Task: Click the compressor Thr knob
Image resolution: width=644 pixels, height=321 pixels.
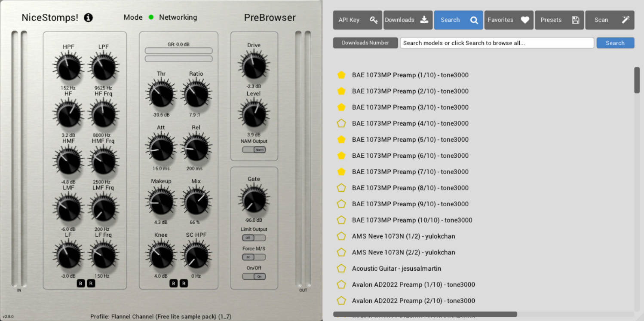Action: click(161, 94)
